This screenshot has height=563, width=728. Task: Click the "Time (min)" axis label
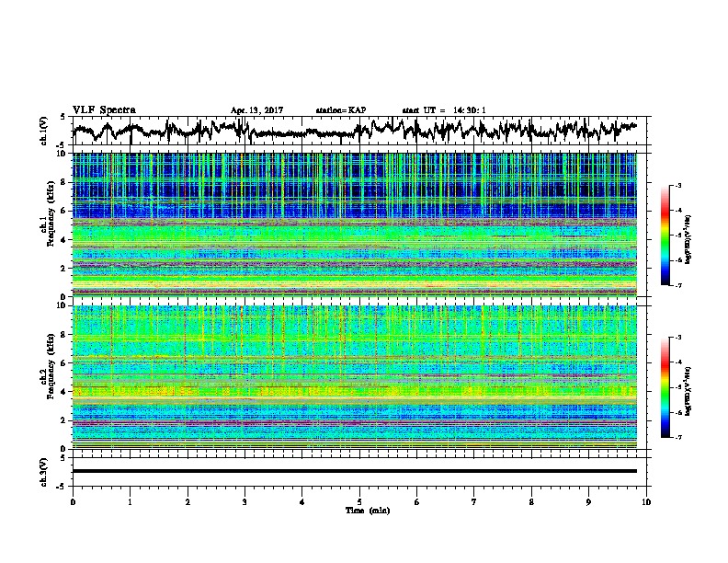pos(368,511)
